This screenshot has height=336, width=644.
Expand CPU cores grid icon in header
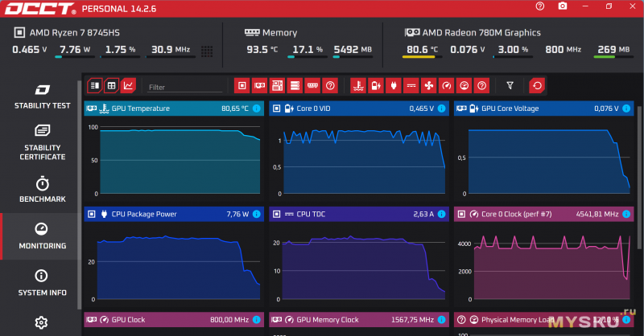pyautogui.click(x=207, y=51)
